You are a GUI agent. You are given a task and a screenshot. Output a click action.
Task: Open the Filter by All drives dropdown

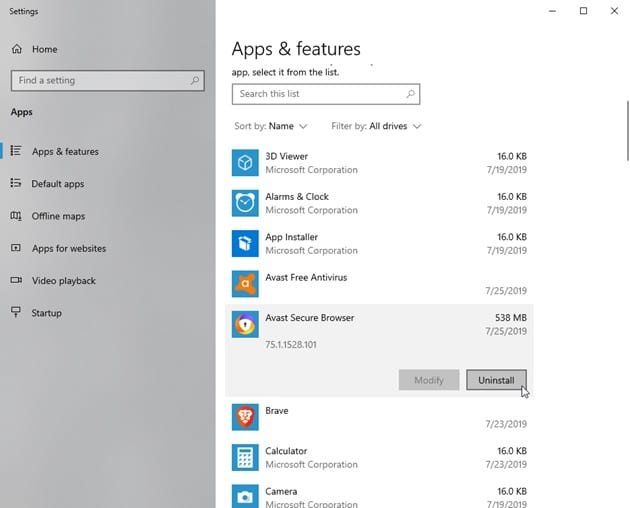coord(376,126)
